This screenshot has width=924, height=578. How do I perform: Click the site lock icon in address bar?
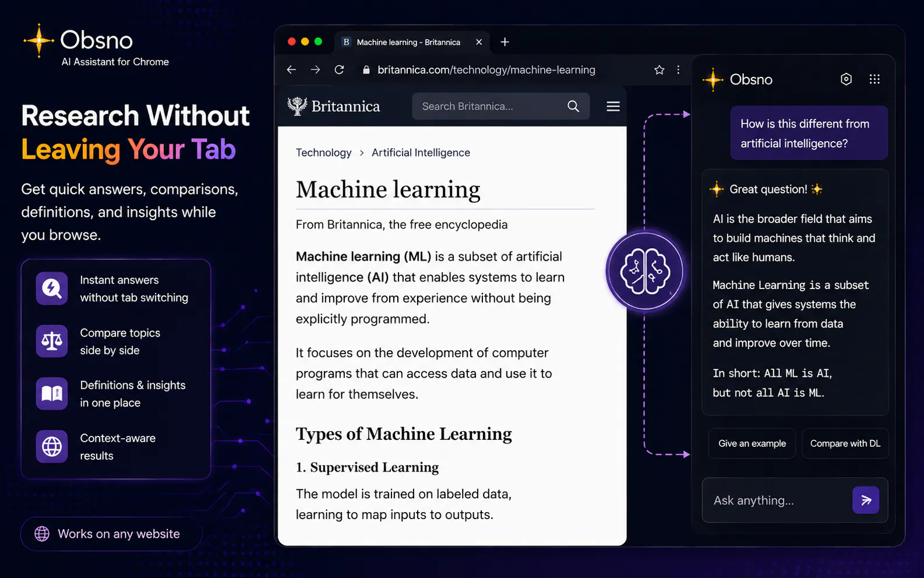366,70
